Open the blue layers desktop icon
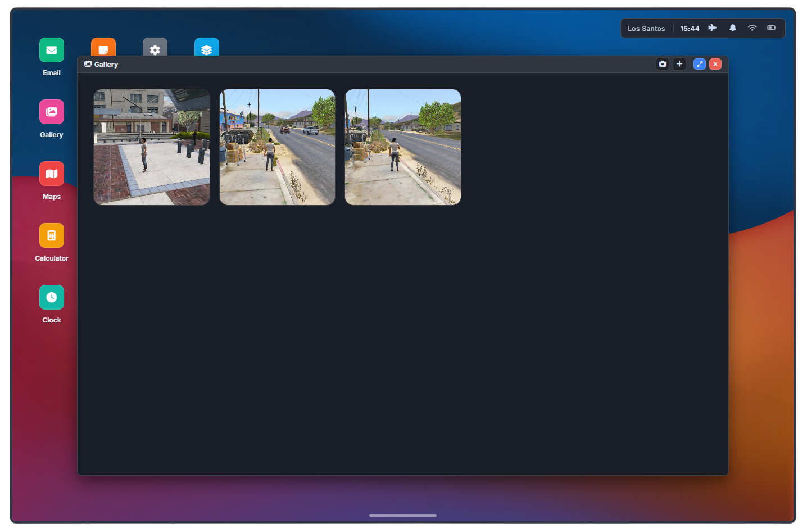The width and height of the screenshot is (807, 532). 207,47
